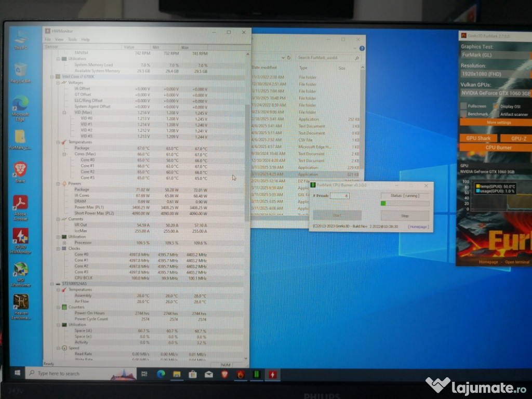532x399 pixels.
Task: Open Adobe Acrobat desktop shortcut
Action: 20,208
